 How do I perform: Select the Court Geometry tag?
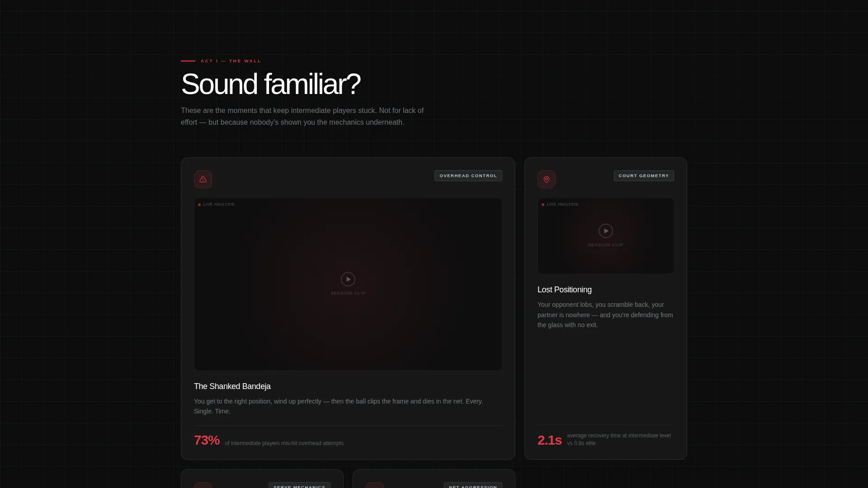pyautogui.click(x=644, y=176)
